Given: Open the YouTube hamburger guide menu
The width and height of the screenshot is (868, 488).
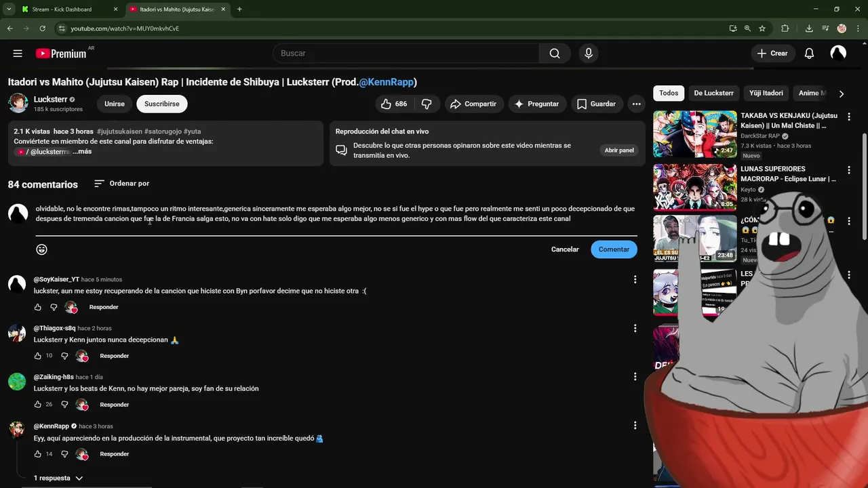Looking at the screenshot, I should (x=18, y=54).
